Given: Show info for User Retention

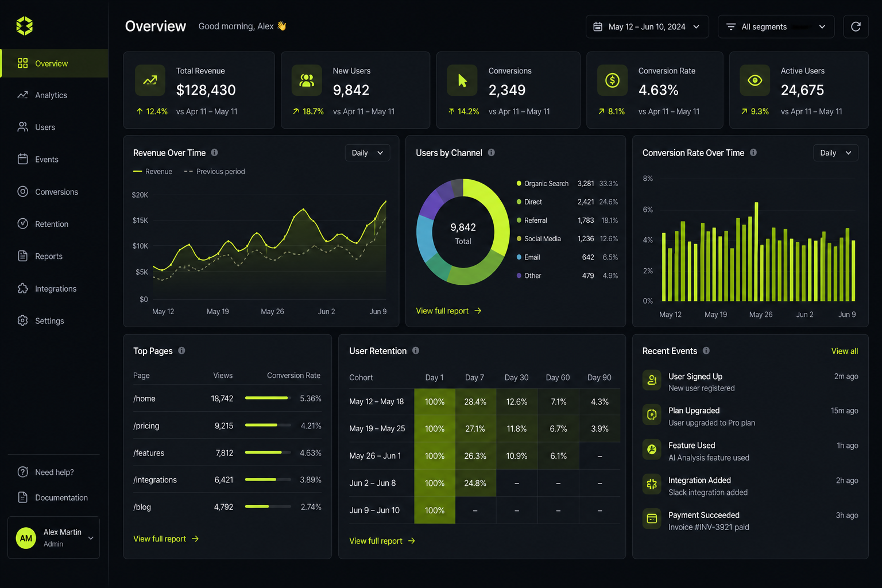Looking at the screenshot, I should pyautogui.click(x=416, y=351).
